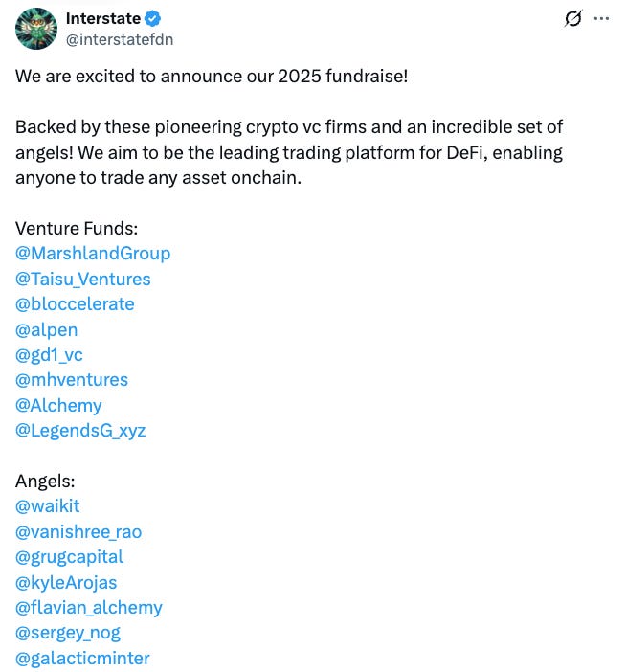Follow the @bloccelerate mention
This screenshot has width=627, height=672.
pyautogui.click(x=75, y=304)
